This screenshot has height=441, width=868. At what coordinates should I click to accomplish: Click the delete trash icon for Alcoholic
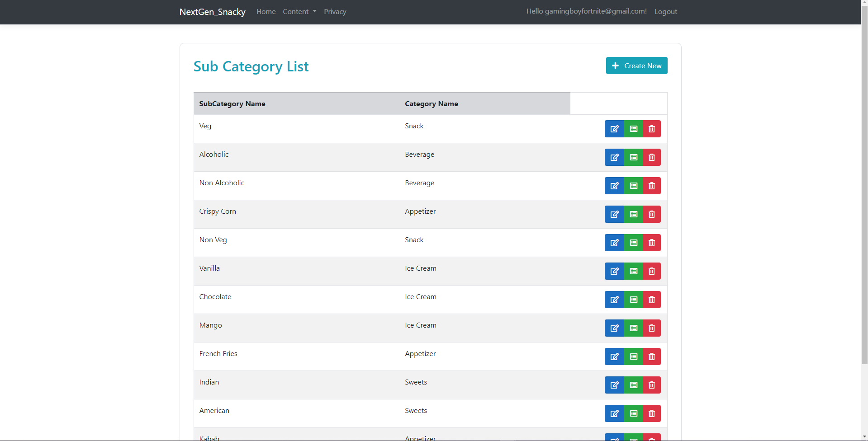click(651, 157)
